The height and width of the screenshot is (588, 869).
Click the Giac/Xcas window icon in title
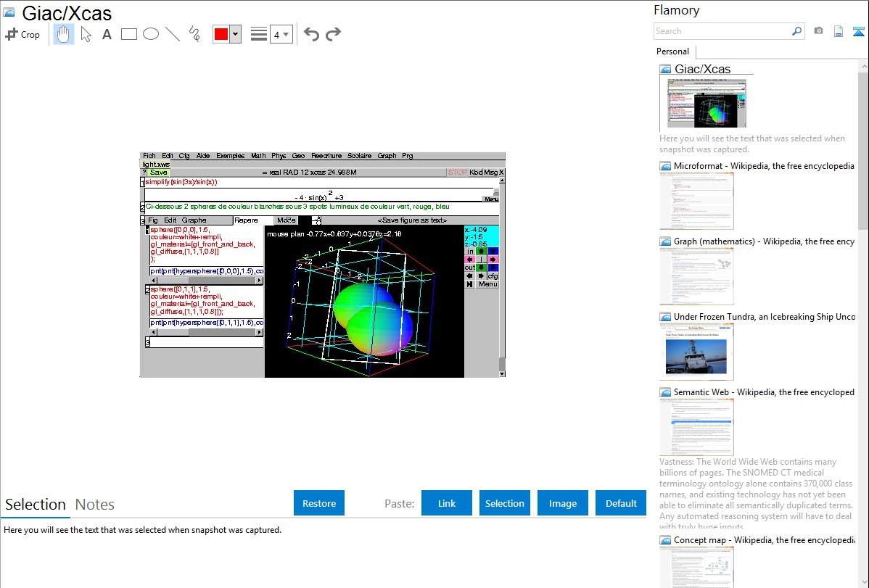click(9, 13)
